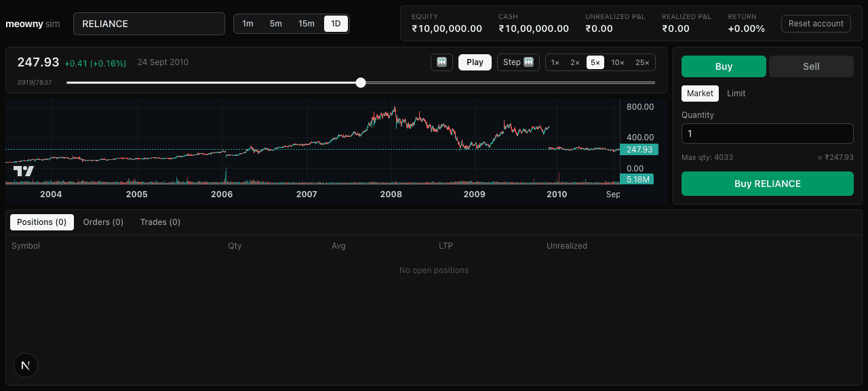The height and width of the screenshot is (391, 868).
Task: Click the Step forward button
Action: click(x=518, y=62)
